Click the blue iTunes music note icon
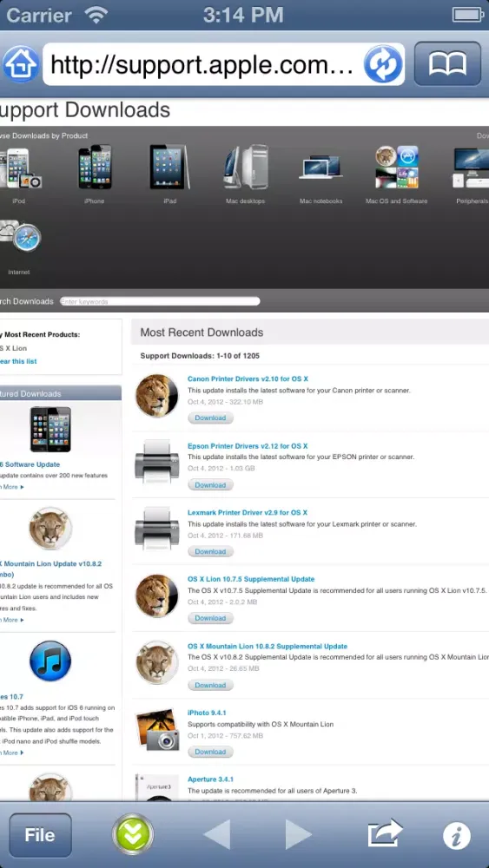 tap(50, 661)
